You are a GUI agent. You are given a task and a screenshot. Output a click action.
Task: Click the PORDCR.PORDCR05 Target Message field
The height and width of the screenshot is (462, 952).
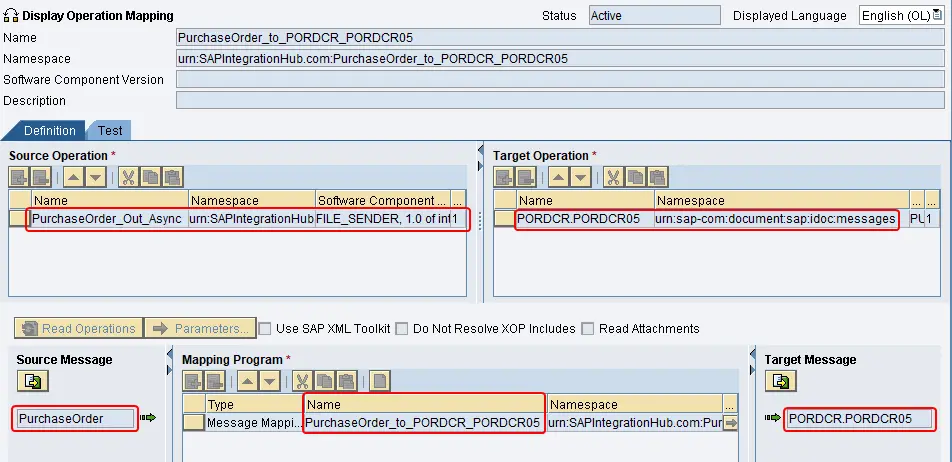[x=858, y=418]
